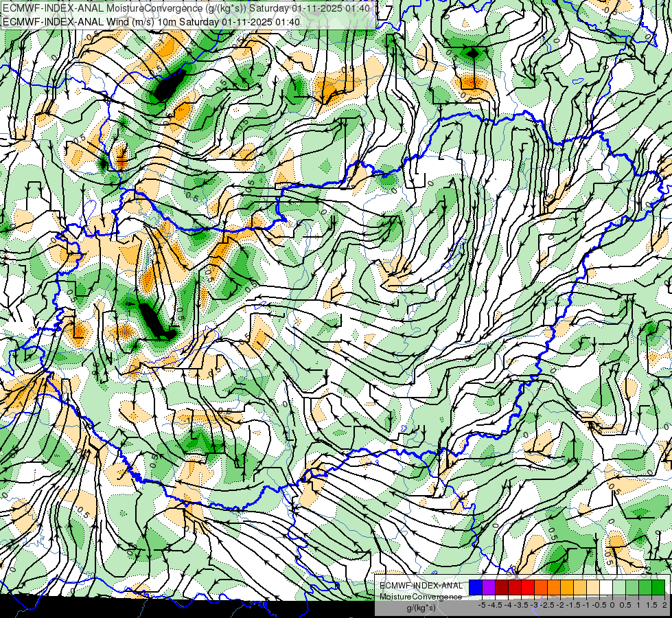The width and height of the screenshot is (672, 618).
Task: Click the -0.5 legend scale value
Action: 599,605
